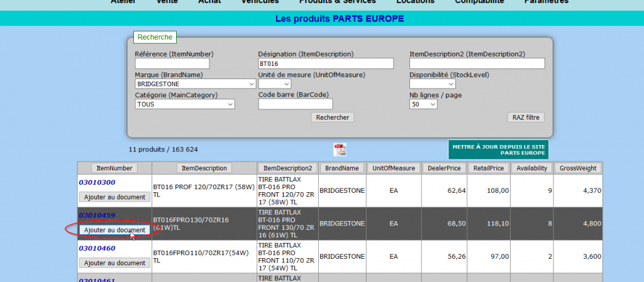Click dealer price 62,64
The width and height of the screenshot is (644, 282).
click(x=457, y=190)
